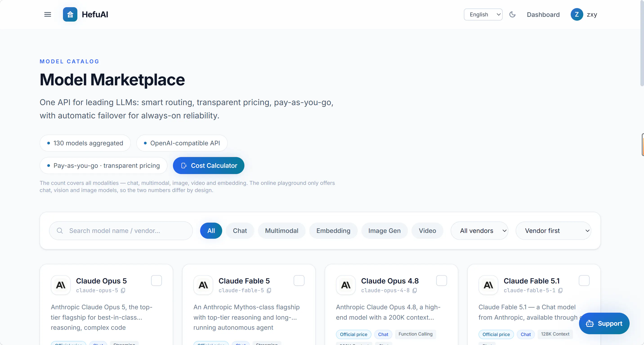Select the All category filter
Image resolution: width=644 pixels, height=345 pixels.
211,231
